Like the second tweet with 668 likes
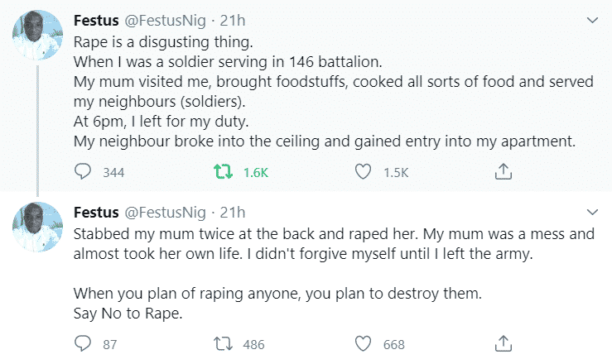 pos(362,343)
